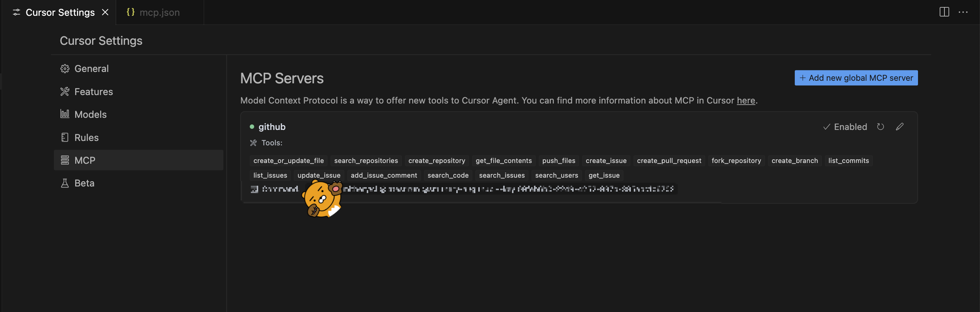
Task: Edit the github MCP server with pencil icon
Action: (899, 127)
